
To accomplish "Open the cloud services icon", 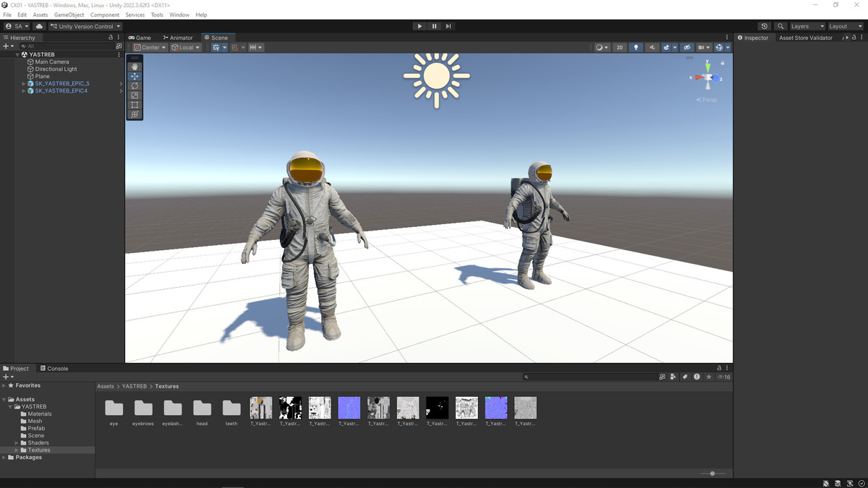I will point(39,26).
